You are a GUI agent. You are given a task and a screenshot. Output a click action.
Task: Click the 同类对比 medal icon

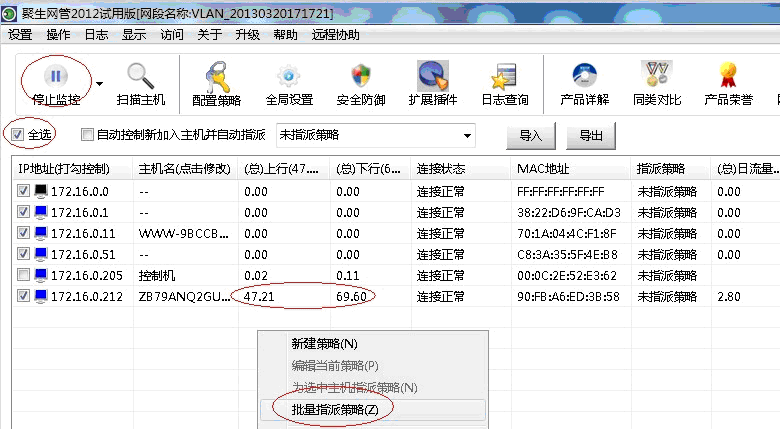pos(657,76)
